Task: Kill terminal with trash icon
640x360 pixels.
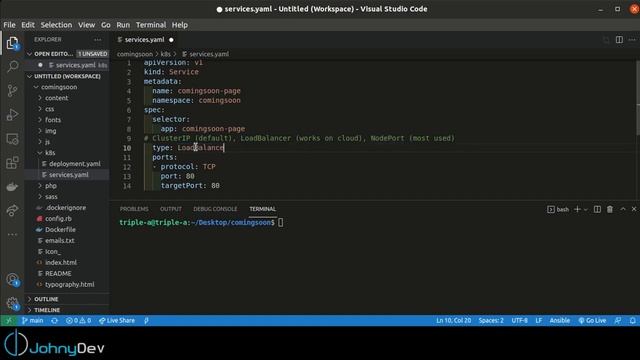Action: click(x=610, y=209)
